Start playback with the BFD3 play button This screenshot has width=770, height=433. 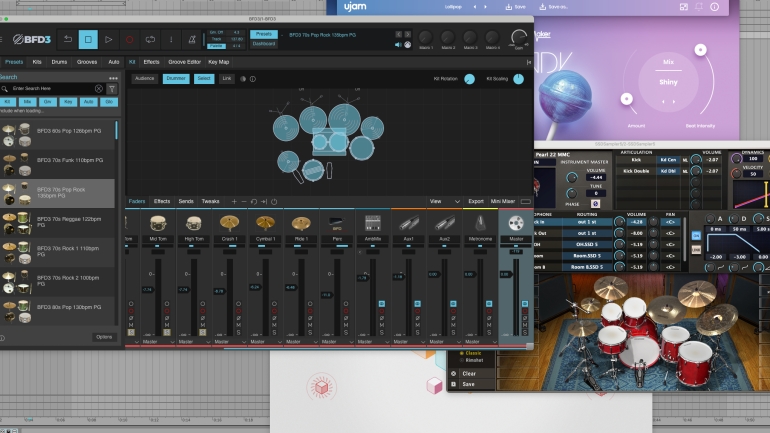(x=109, y=40)
